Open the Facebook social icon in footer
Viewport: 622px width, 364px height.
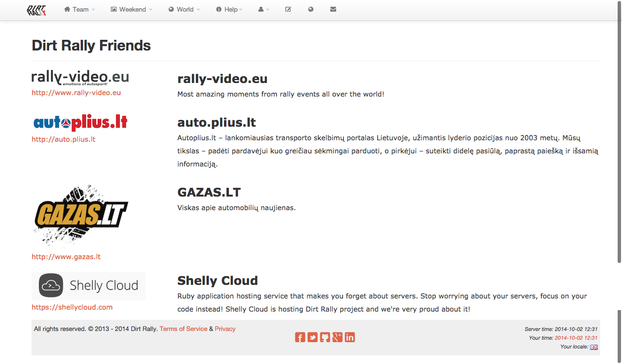pyautogui.click(x=300, y=337)
